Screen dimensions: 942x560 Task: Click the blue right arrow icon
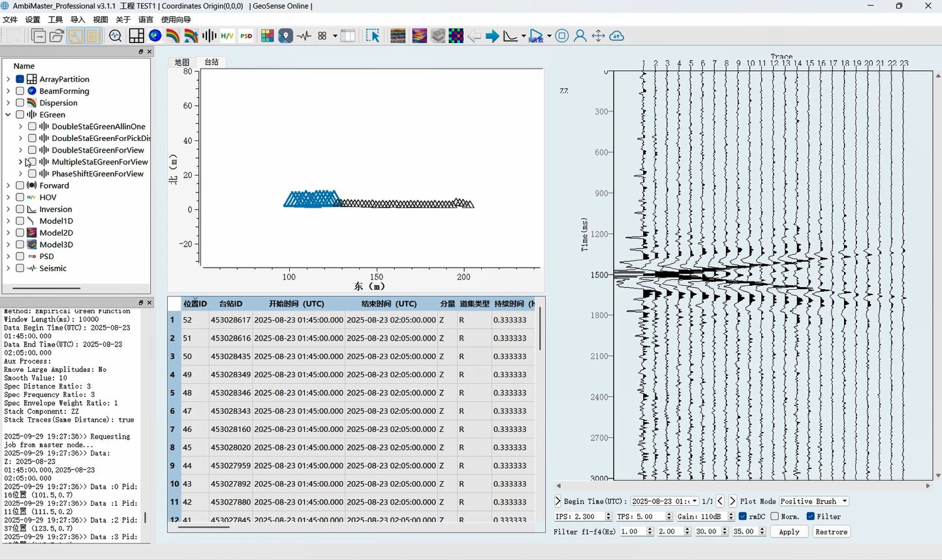(492, 36)
